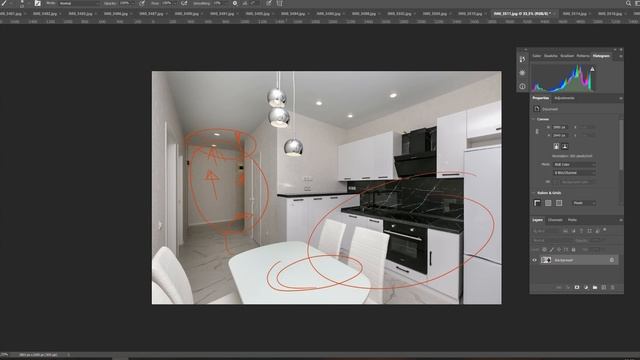Image resolution: width=640 pixels, height=360 pixels.
Task: Switch to the Color tab
Action: pyautogui.click(x=536, y=56)
